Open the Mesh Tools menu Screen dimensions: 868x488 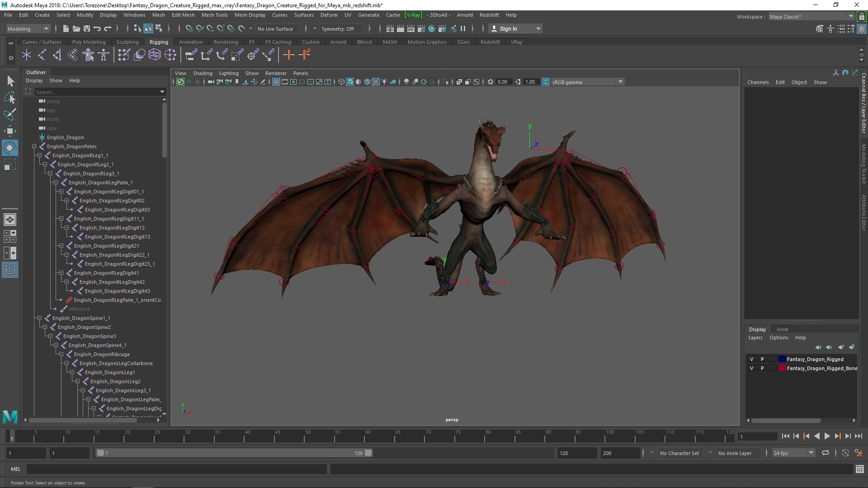tap(214, 15)
